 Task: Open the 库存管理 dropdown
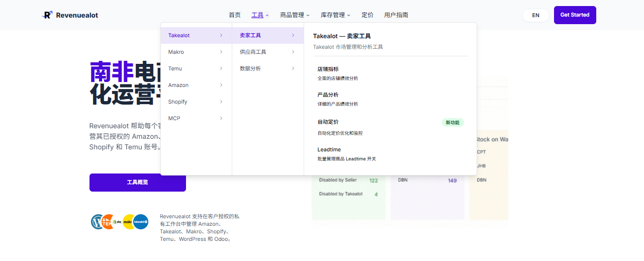[x=335, y=15]
